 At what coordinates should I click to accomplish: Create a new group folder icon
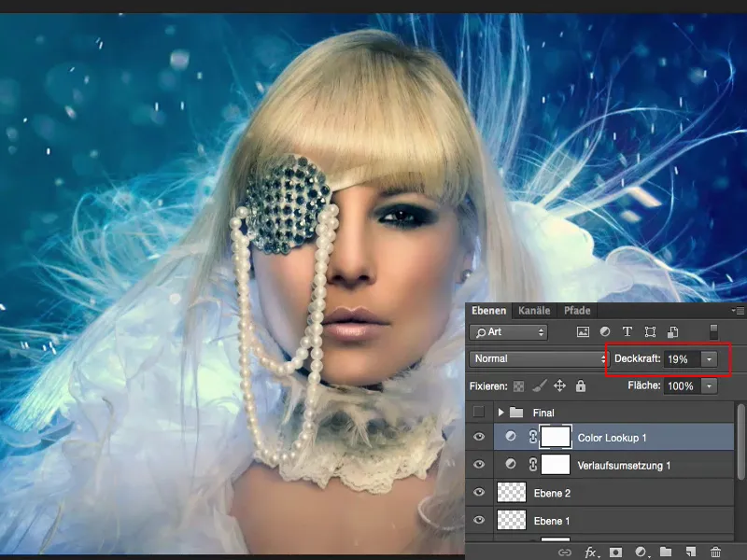click(x=666, y=552)
